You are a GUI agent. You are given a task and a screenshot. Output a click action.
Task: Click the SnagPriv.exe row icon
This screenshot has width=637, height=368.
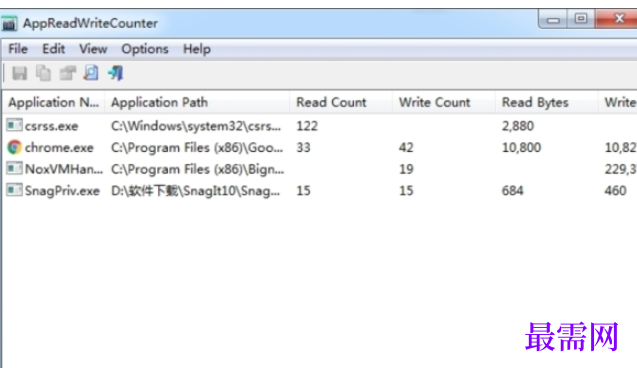14,190
